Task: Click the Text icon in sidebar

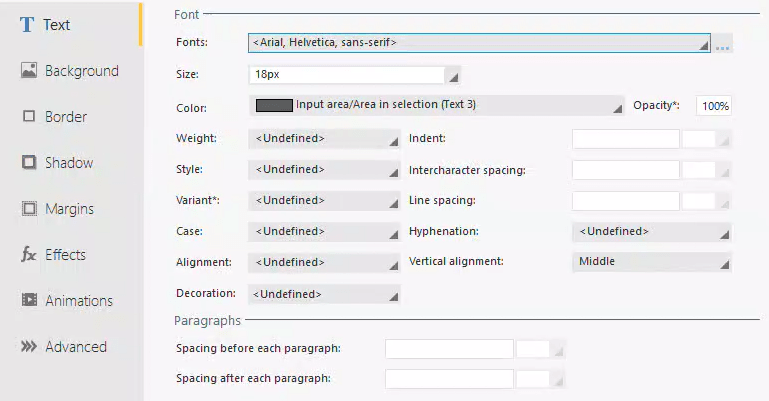Action: 28,25
